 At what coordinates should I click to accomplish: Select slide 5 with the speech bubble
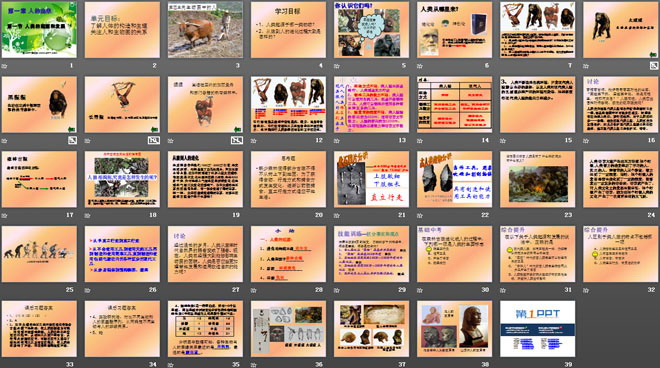(x=372, y=29)
